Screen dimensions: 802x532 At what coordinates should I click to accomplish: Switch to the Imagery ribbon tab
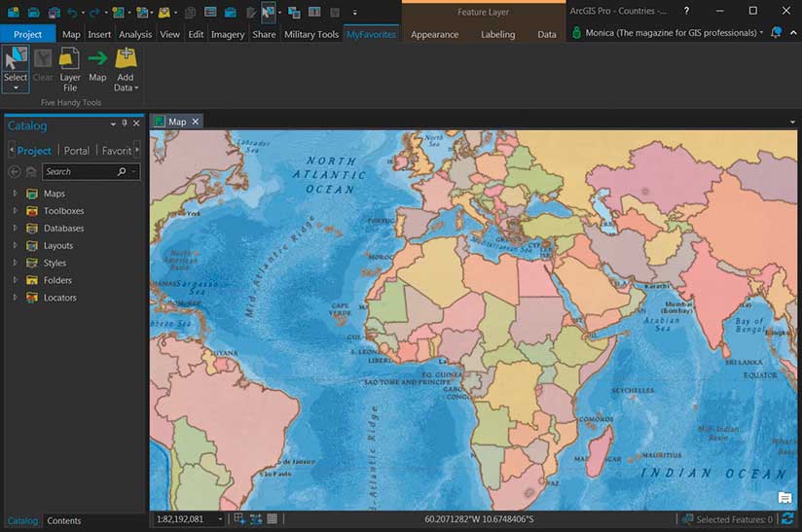pyautogui.click(x=228, y=34)
